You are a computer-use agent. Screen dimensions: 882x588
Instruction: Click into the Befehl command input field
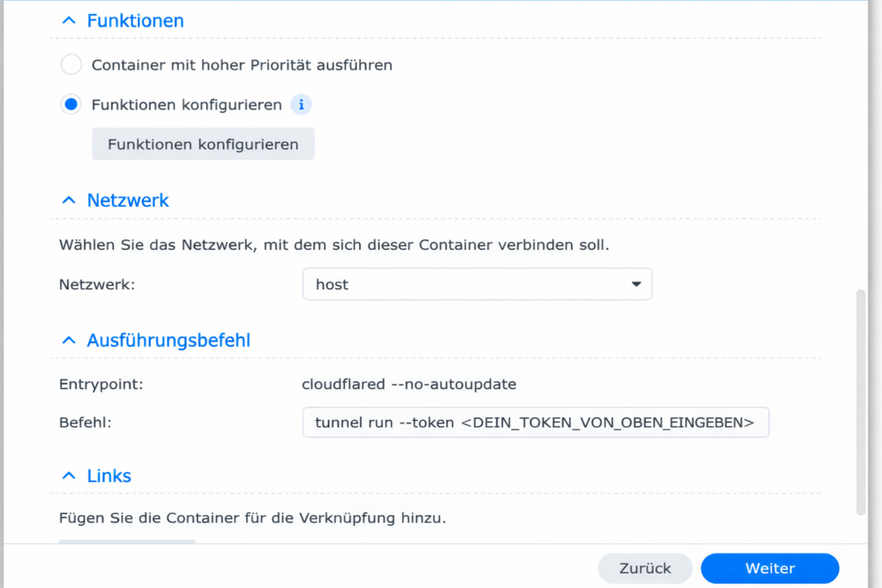535,423
